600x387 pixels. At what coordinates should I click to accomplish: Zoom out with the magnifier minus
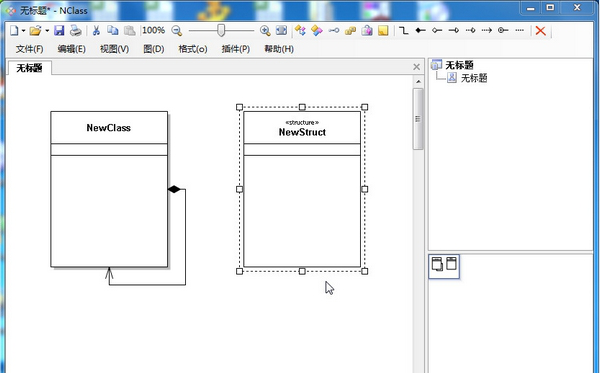pyautogui.click(x=176, y=30)
